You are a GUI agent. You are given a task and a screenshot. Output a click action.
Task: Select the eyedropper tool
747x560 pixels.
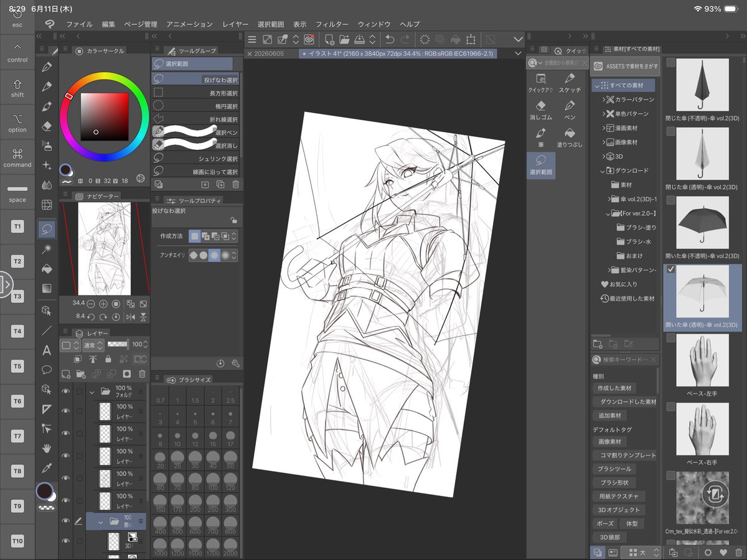click(47, 468)
